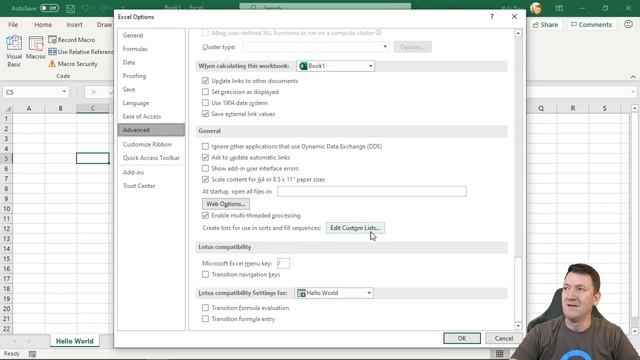Select Proofing category
The height and width of the screenshot is (360, 640).
pos(151,76)
